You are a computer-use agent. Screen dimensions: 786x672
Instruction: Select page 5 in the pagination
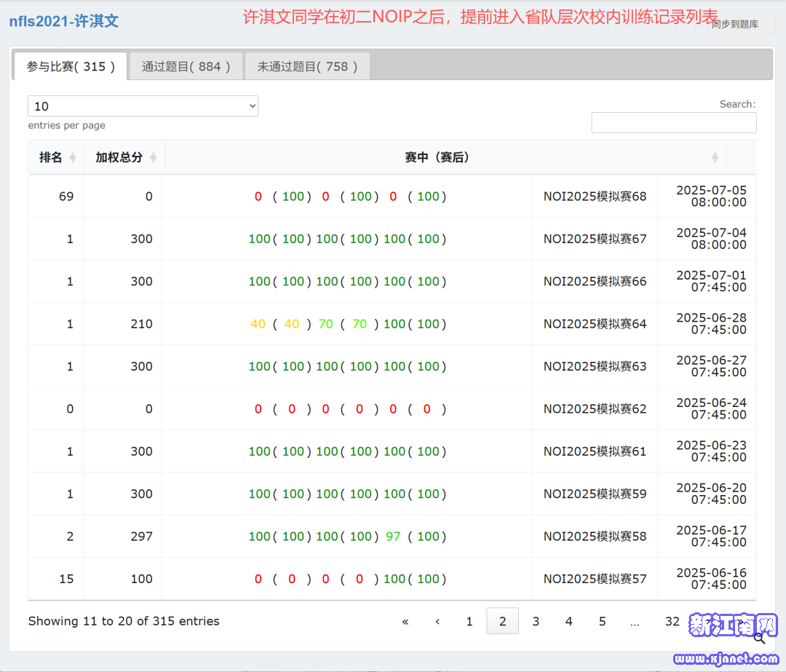click(x=602, y=621)
